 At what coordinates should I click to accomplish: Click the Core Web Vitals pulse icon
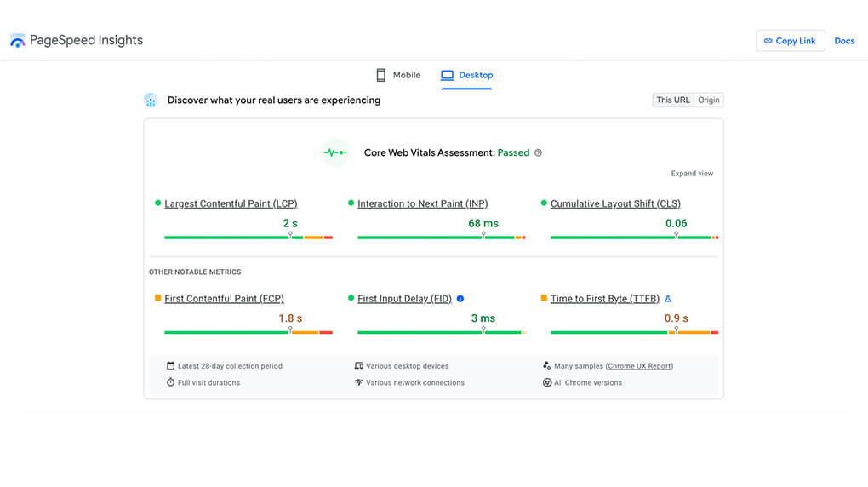(x=334, y=153)
